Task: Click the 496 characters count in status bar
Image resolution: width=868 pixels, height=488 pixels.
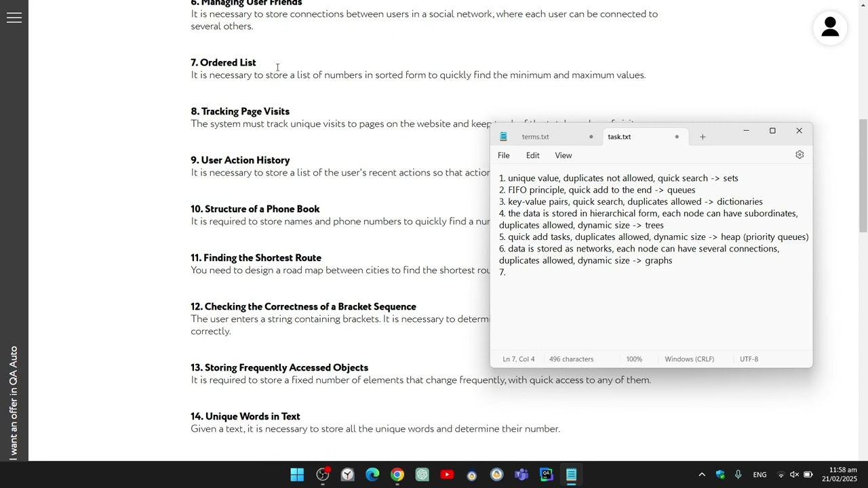Action: click(571, 359)
